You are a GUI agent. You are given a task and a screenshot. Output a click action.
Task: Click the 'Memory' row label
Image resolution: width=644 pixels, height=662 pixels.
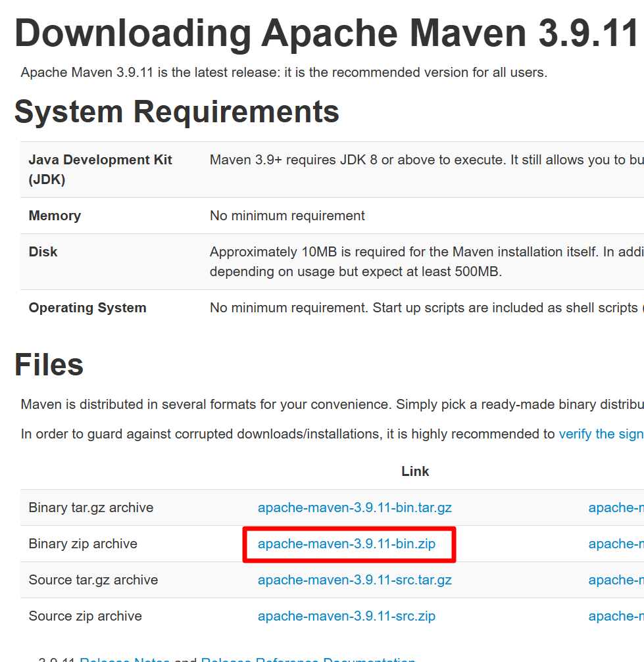click(x=55, y=216)
